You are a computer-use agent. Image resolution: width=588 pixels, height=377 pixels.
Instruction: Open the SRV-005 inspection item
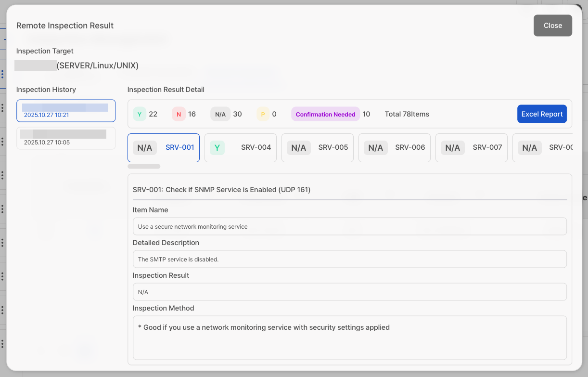(x=318, y=148)
